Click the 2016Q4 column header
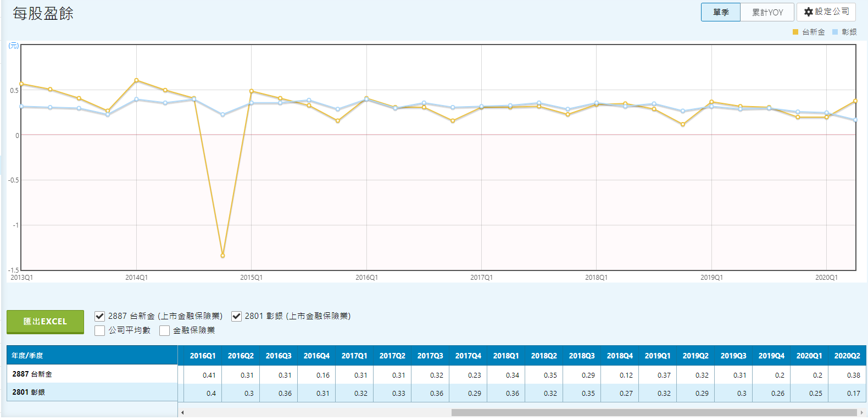 pos(316,356)
